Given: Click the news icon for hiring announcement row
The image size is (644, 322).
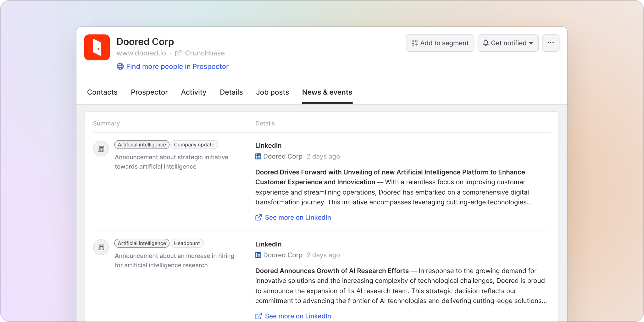Looking at the screenshot, I should [x=101, y=247].
